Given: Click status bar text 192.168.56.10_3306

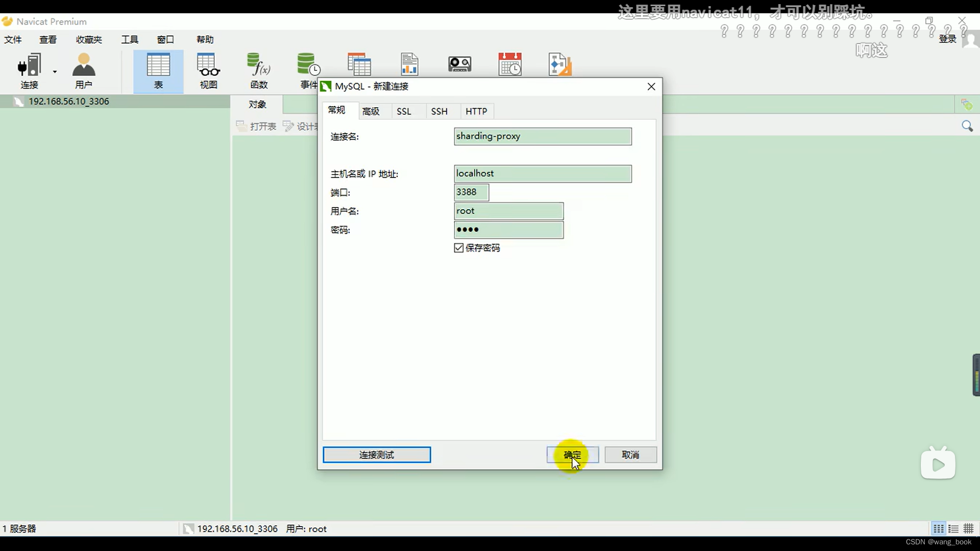Looking at the screenshot, I should click(x=237, y=529).
